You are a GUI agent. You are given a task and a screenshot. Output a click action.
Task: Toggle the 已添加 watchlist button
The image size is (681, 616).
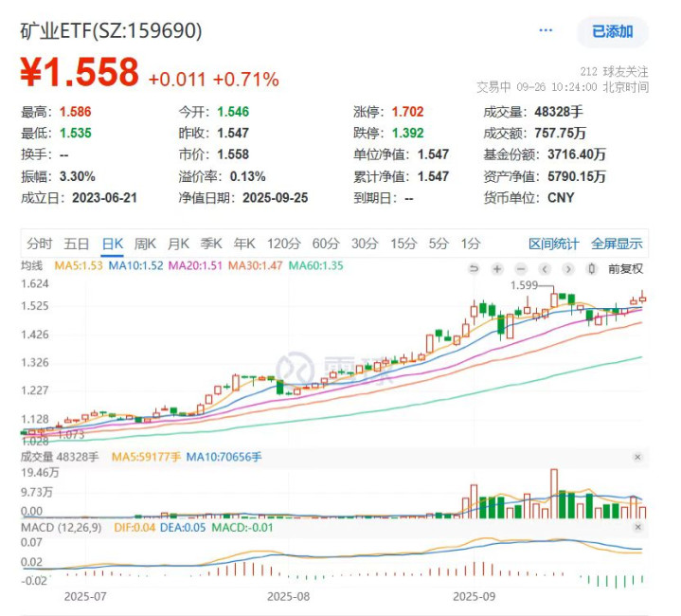[x=613, y=31]
